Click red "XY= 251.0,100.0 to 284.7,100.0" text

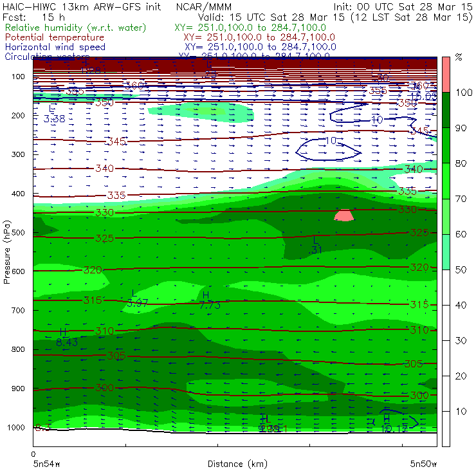259,37
